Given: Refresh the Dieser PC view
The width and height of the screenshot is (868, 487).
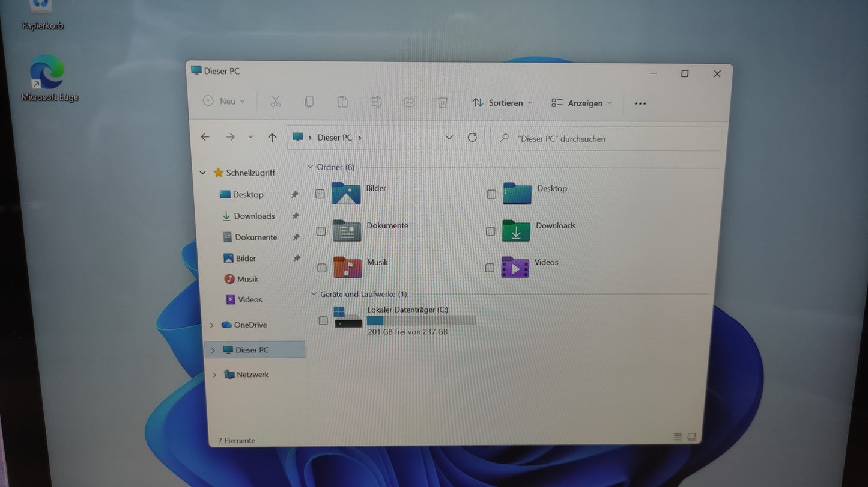Looking at the screenshot, I should (473, 138).
